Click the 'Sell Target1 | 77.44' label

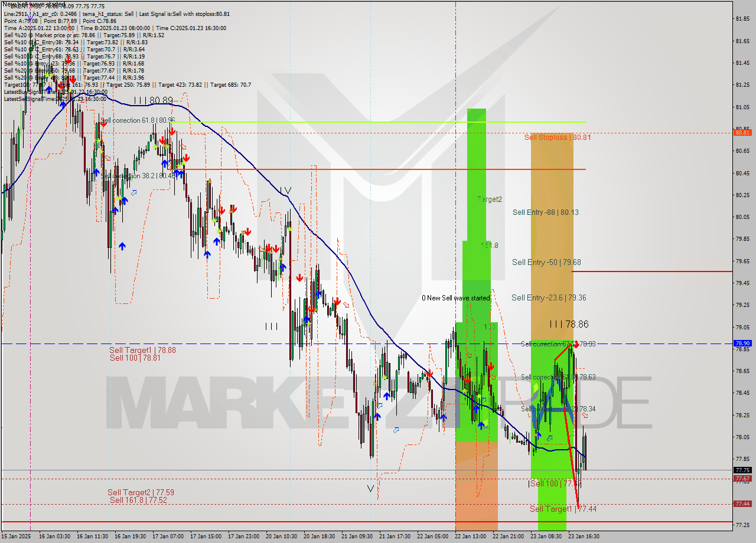(x=563, y=509)
